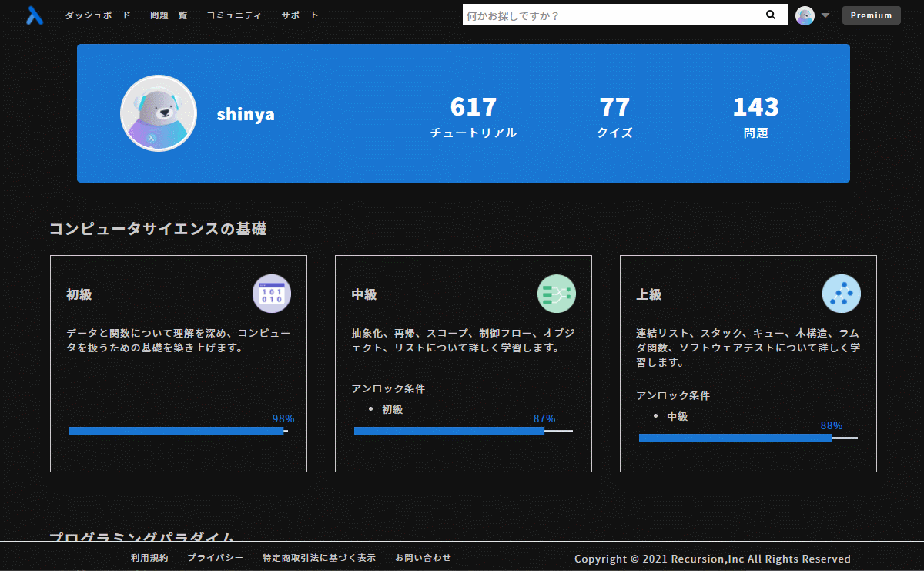Select サポート in the top navigation
The height and width of the screenshot is (571, 924).
(300, 15)
